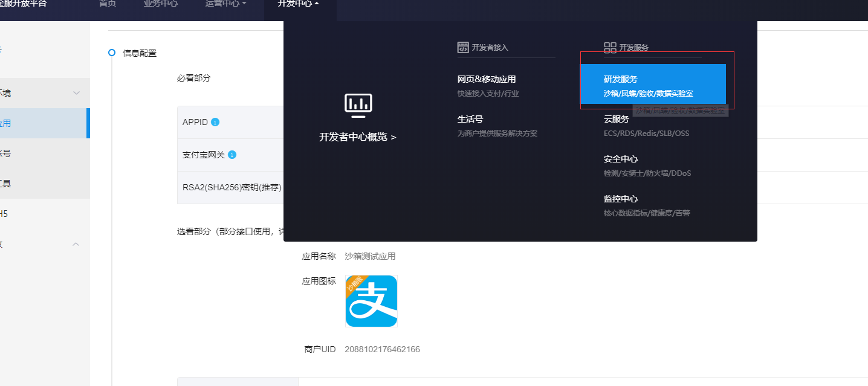This screenshot has width=868, height=386.
Task: Click 必看部分 section heading
Action: [194, 78]
